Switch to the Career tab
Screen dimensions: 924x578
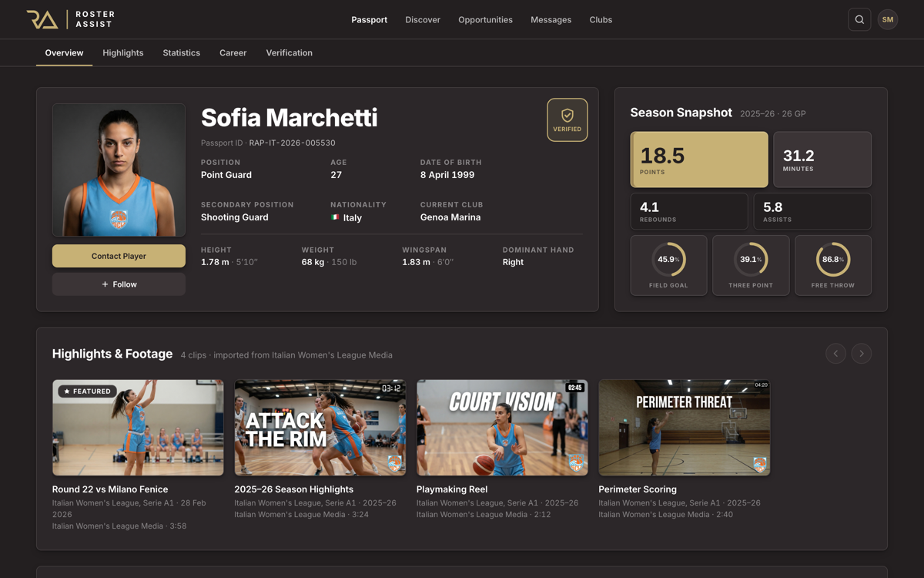point(233,53)
